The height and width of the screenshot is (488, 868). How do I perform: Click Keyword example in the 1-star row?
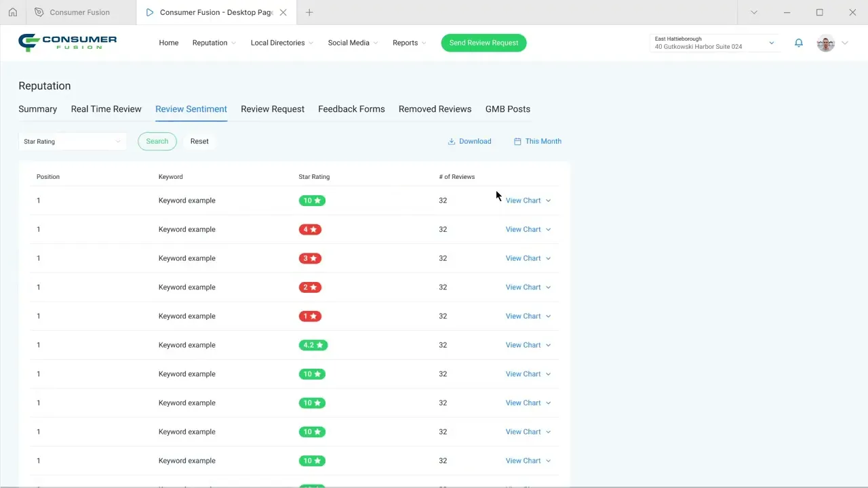point(187,316)
